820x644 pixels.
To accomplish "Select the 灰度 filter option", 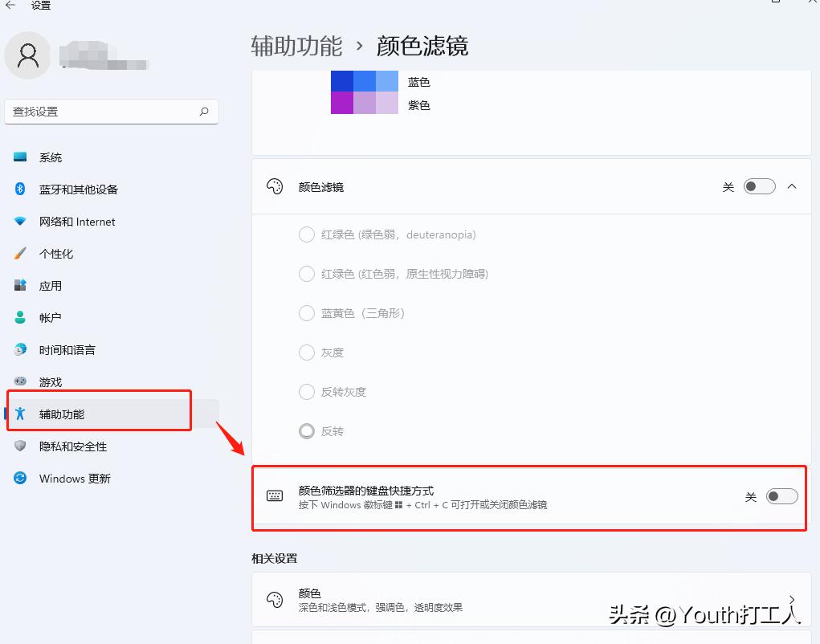I will (306, 353).
